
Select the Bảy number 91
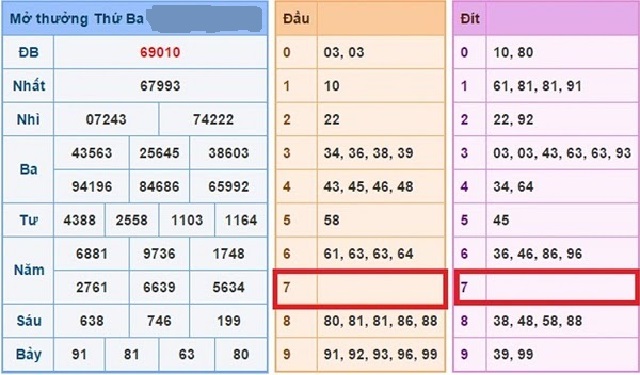tap(79, 354)
